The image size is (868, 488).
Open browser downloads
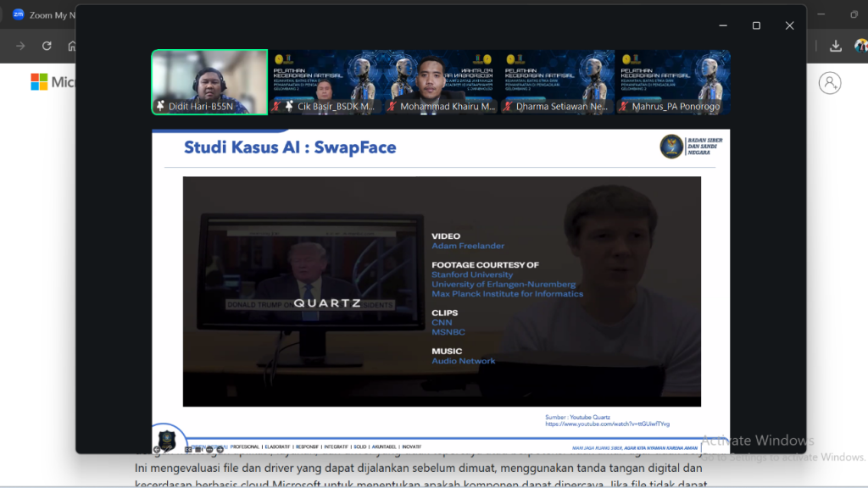click(835, 46)
